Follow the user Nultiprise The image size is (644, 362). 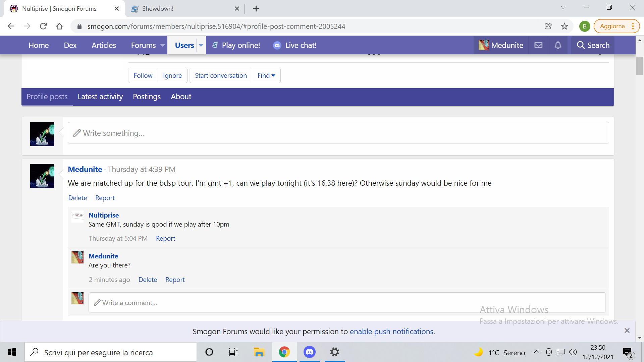pos(143,75)
